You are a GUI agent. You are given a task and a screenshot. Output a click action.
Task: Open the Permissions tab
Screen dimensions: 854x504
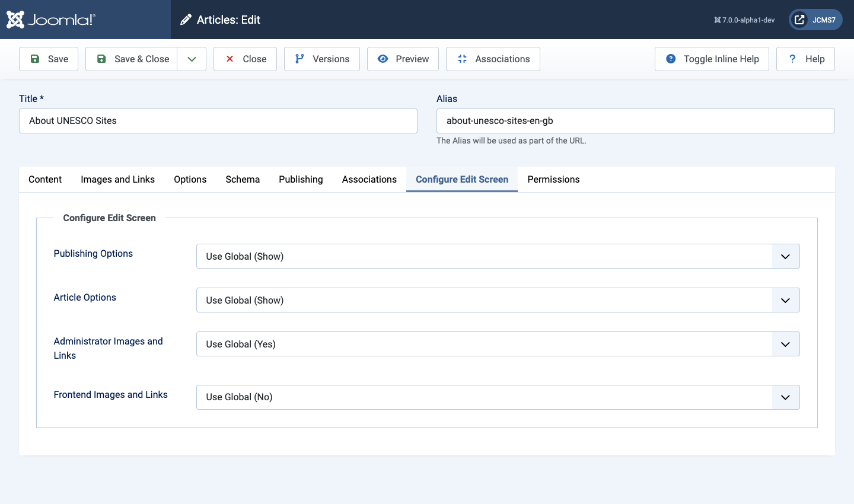pyautogui.click(x=553, y=179)
